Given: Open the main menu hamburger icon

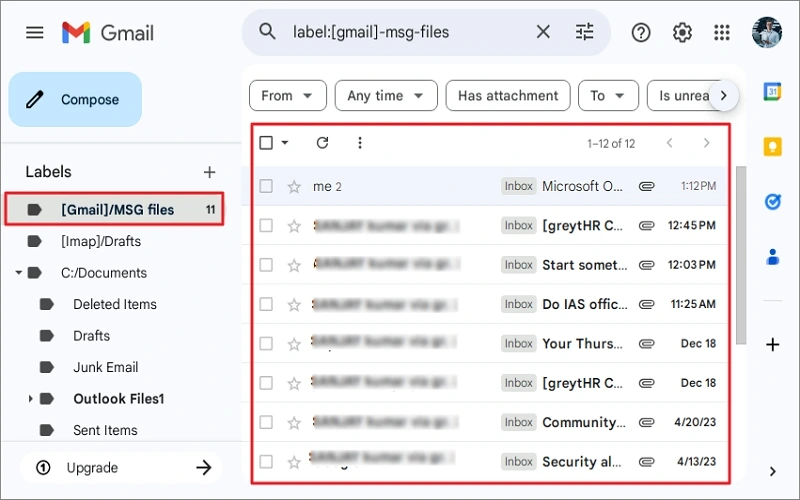Looking at the screenshot, I should tap(35, 33).
